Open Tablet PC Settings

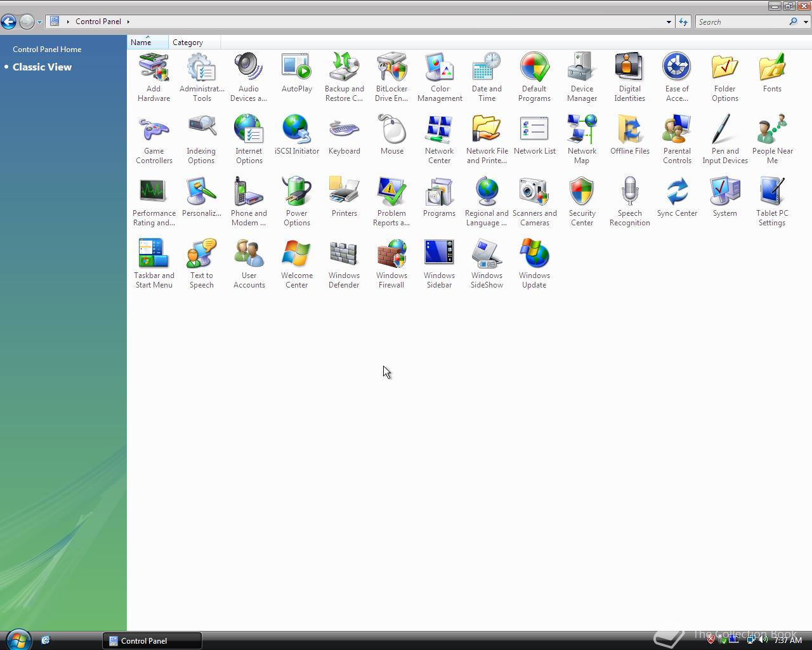coord(772,202)
